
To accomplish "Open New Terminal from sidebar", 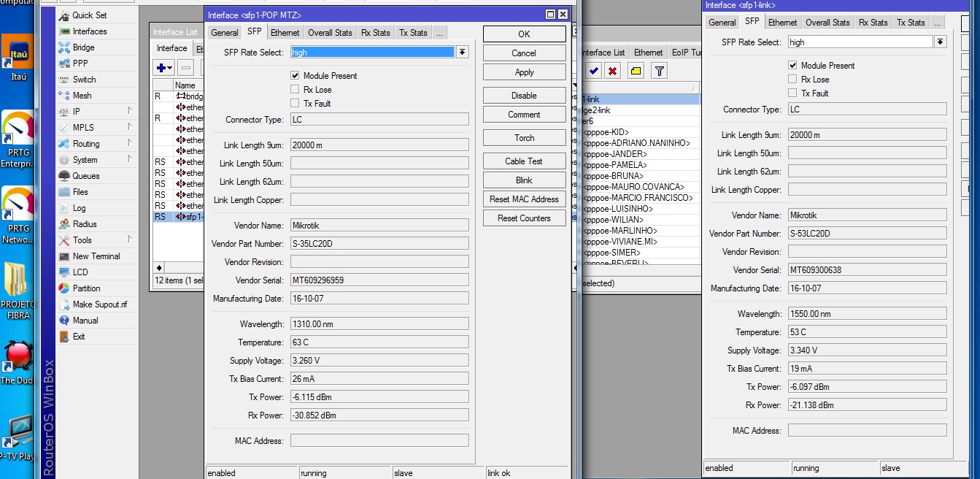I will 89,256.
